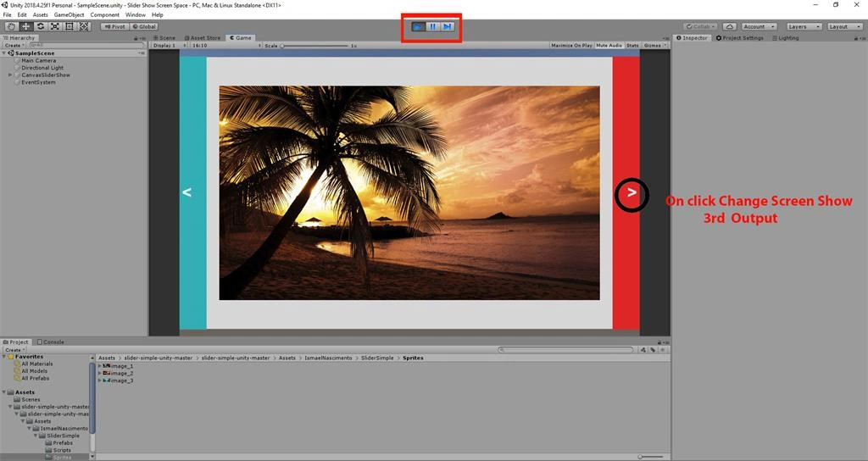Switch to the Asset Store tab
Screen dimensions: 868x461
coord(203,38)
